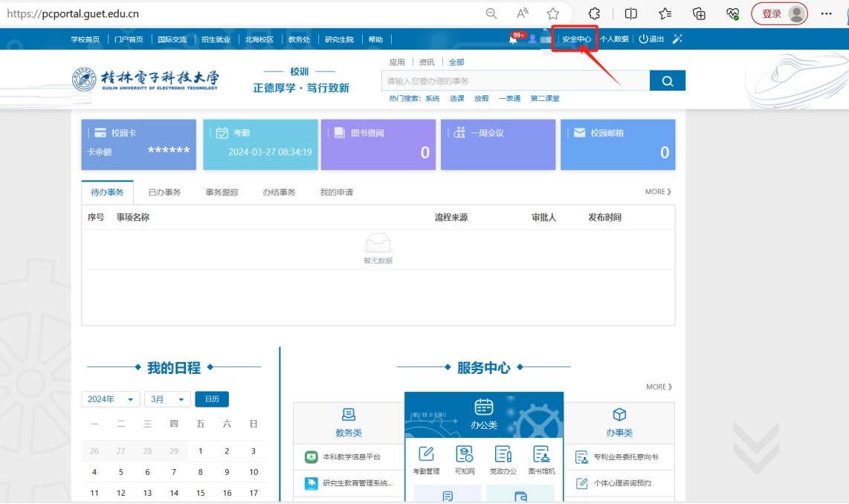Open browser settings and more menu

coord(826,13)
